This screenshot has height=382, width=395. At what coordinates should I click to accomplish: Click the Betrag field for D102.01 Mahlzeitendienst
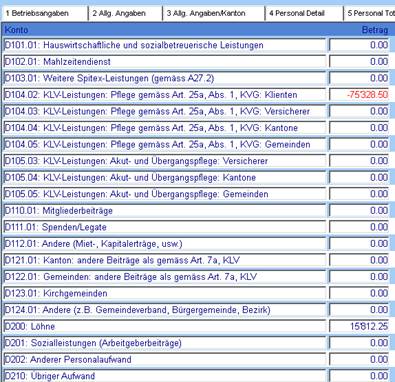pyautogui.click(x=359, y=62)
